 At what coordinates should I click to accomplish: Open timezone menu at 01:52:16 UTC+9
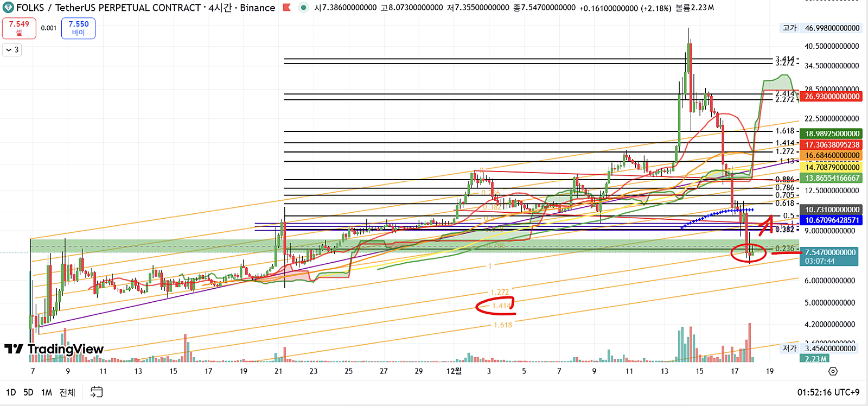[x=828, y=392]
